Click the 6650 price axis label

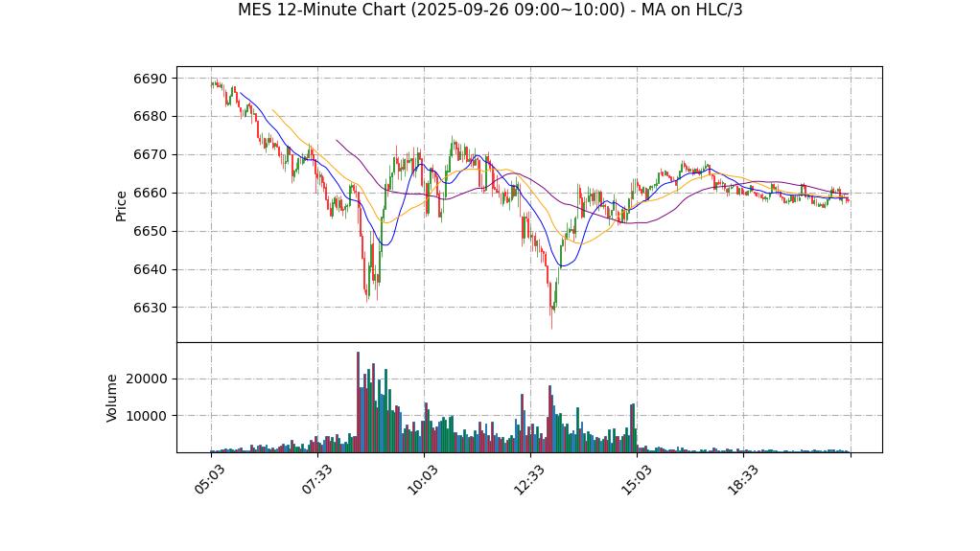tap(151, 232)
